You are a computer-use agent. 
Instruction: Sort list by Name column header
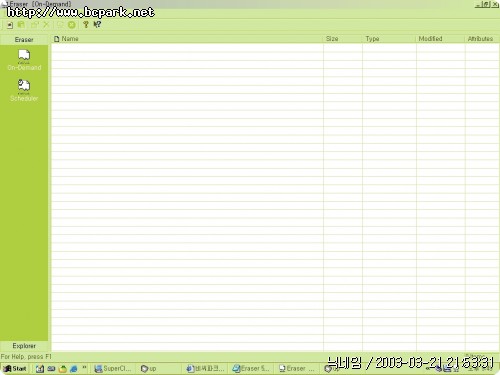187,39
